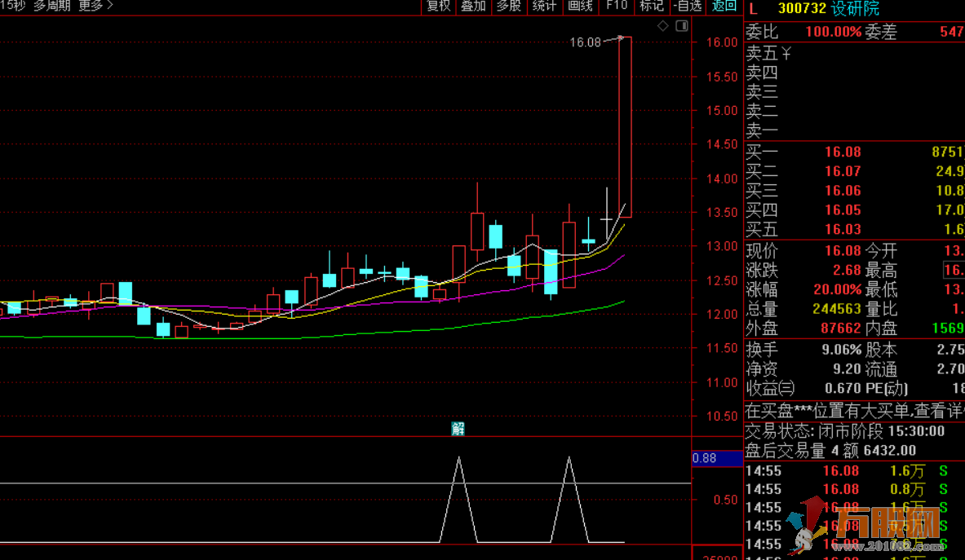Click 买三 price 16.06

coord(843,191)
